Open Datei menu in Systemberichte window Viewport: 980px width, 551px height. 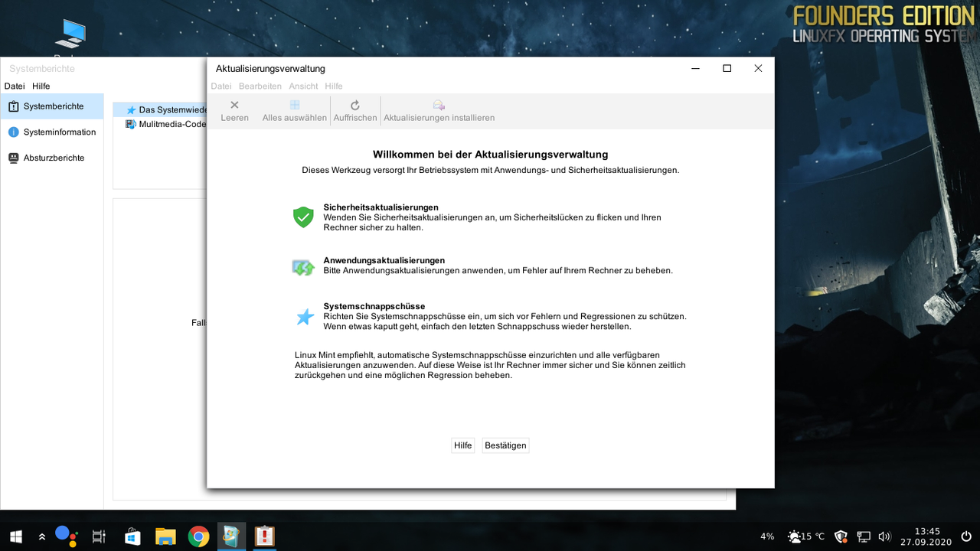pos(15,86)
